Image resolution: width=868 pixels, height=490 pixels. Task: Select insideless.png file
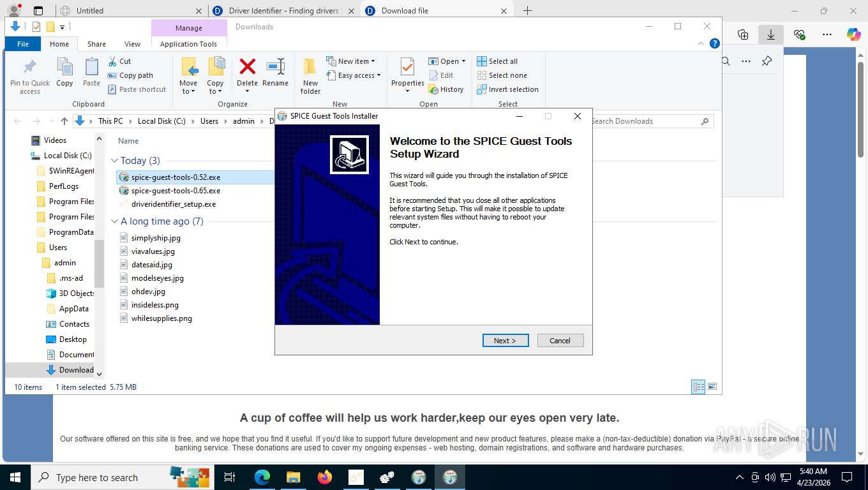pyautogui.click(x=155, y=305)
